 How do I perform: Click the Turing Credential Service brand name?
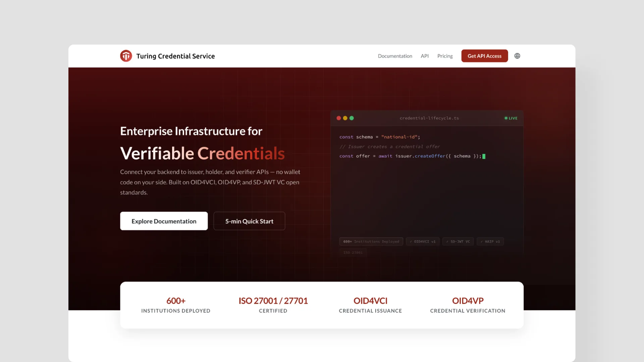(175, 56)
